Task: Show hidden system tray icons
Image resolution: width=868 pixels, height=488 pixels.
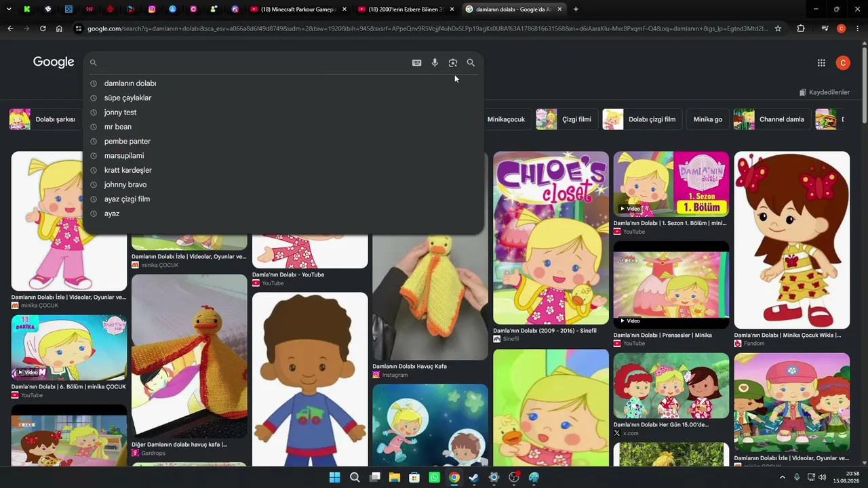Action: (782, 477)
